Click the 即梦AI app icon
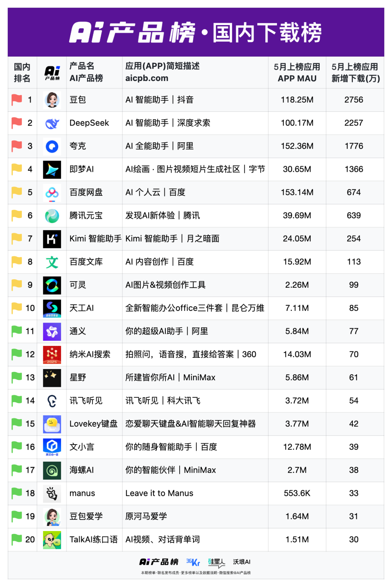Viewport: 392px width, 587px height. [52, 170]
